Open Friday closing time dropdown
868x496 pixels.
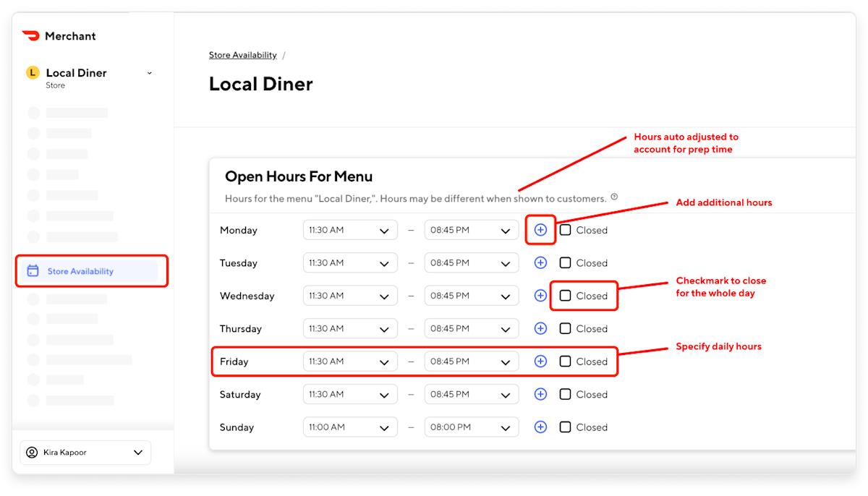tap(472, 362)
